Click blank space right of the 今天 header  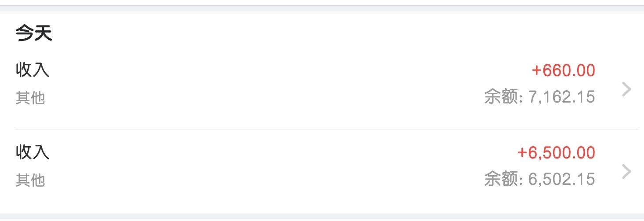[308, 33]
